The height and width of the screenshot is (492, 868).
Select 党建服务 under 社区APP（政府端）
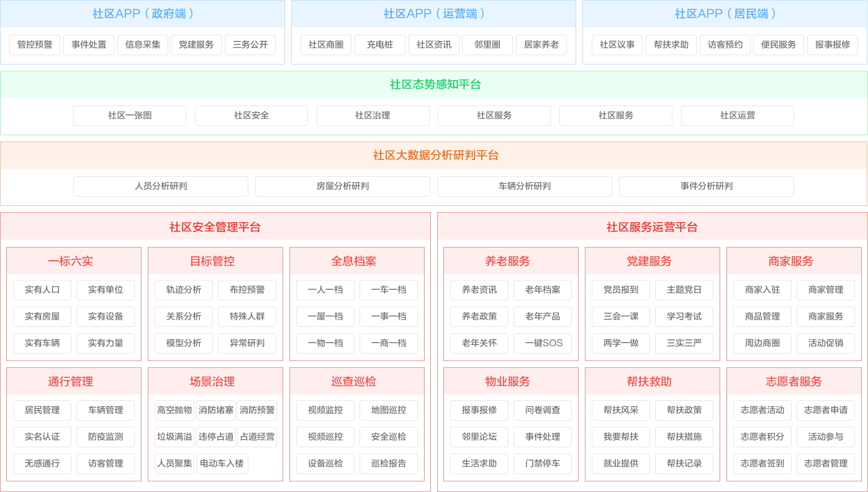point(196,45)
